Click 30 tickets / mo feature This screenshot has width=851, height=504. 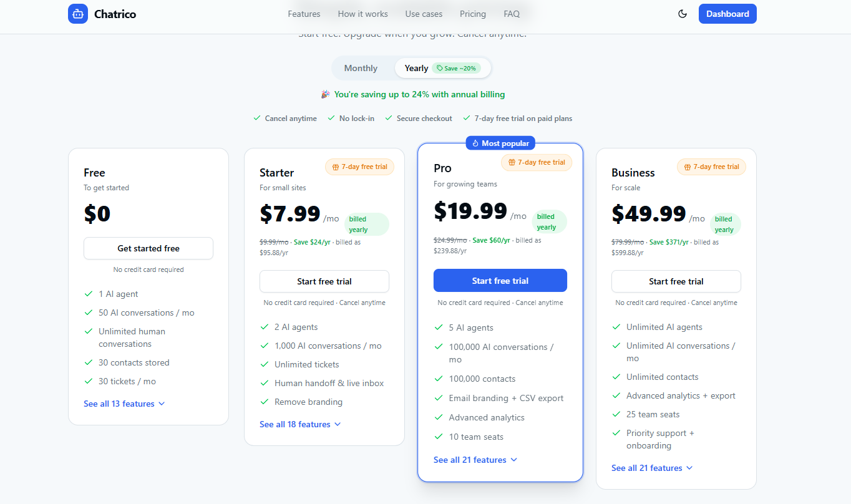click(127, 381)
